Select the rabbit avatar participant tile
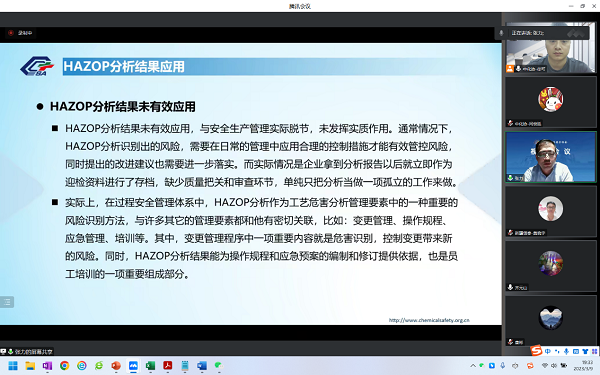Image resolution: width=600 pixels, height=375 pixels. tap(551, 102)
